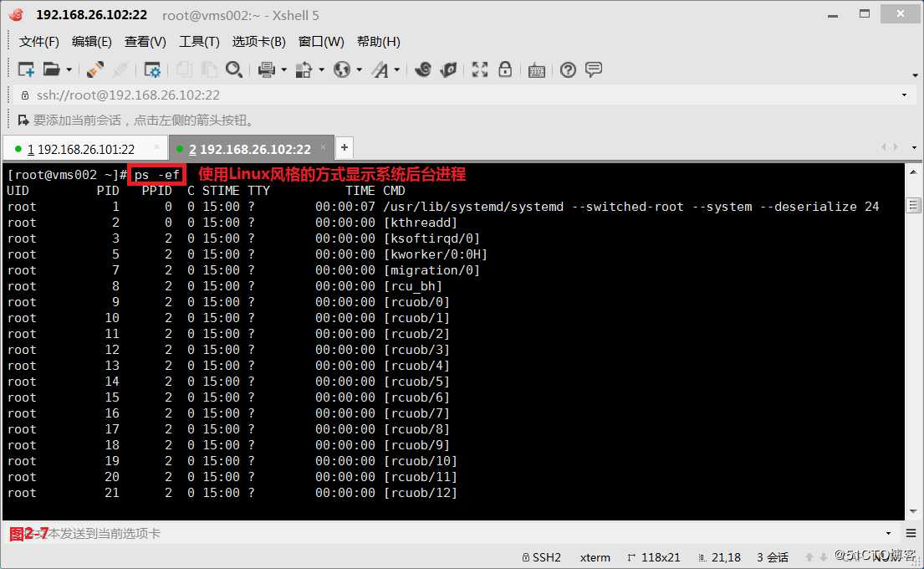
Task: Toggle Full screen mode icon
Action: (480, 69)
